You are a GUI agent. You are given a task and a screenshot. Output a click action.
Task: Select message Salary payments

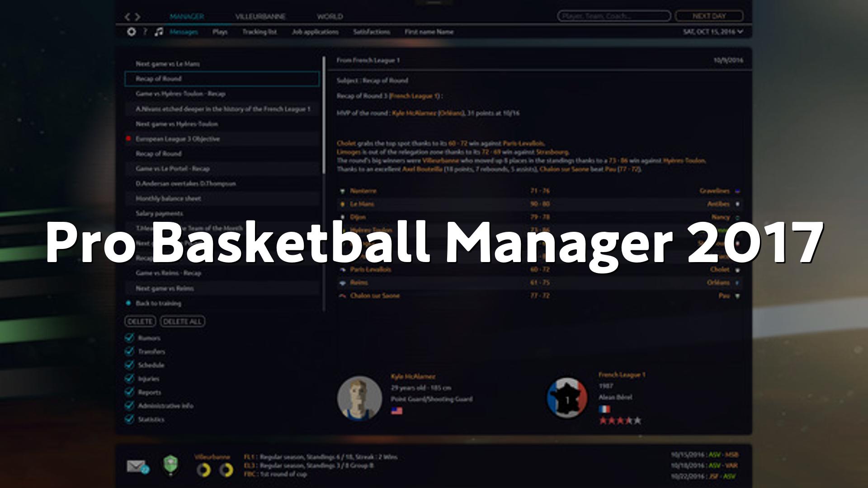222,213
